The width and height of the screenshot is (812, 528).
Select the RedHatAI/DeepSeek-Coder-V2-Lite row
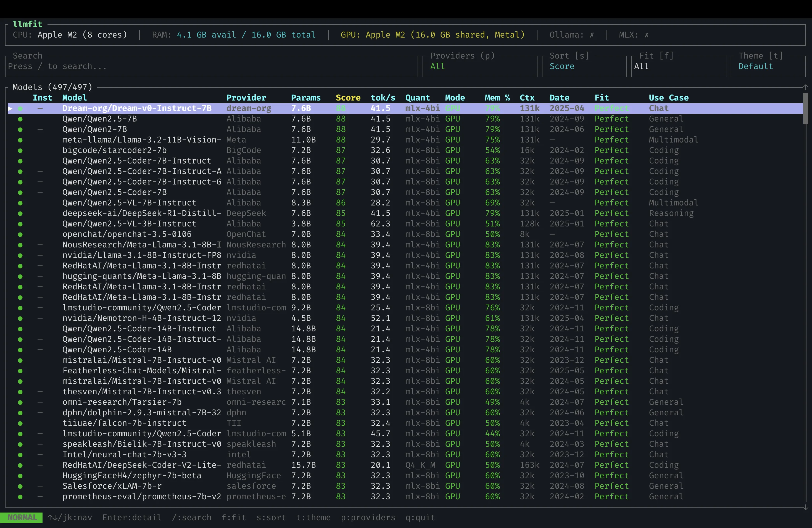[405, 465]
